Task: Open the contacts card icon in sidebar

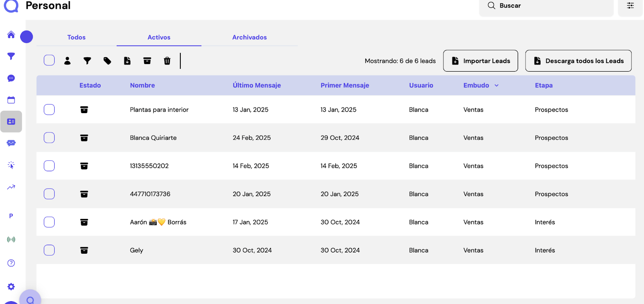Action: (11, 122)
